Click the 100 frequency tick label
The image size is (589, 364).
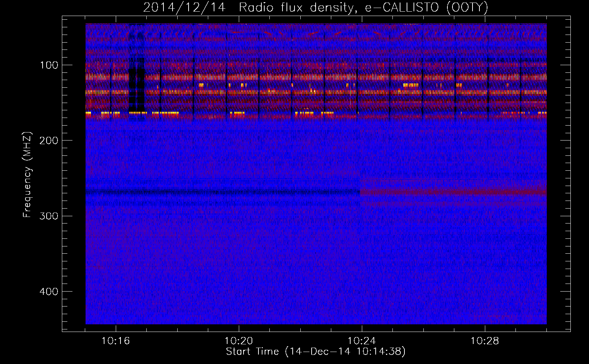click(x=49, y=66)
